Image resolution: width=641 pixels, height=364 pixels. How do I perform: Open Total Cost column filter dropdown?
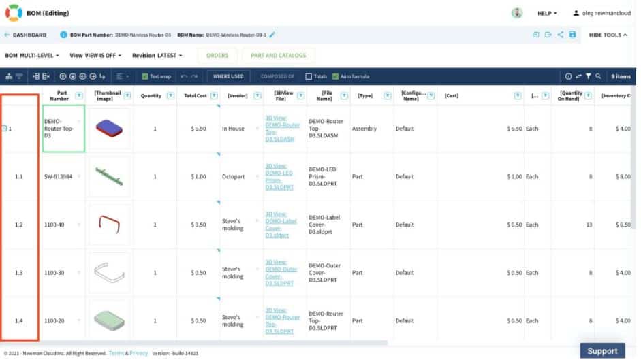(214, 96)
